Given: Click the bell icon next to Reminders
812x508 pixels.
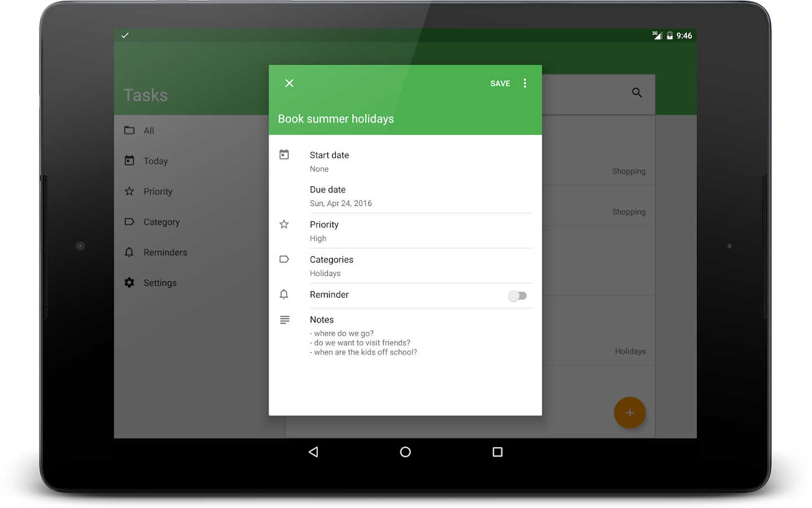Looking at the screenshot, I should pyautogui.click(x=129, y=252).
